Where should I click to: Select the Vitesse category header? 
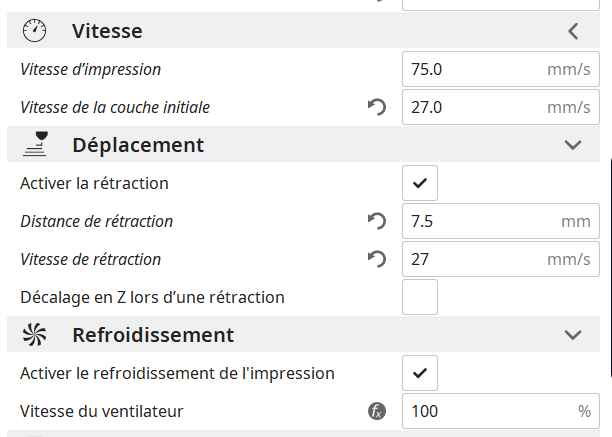click(x=303, y=30)
